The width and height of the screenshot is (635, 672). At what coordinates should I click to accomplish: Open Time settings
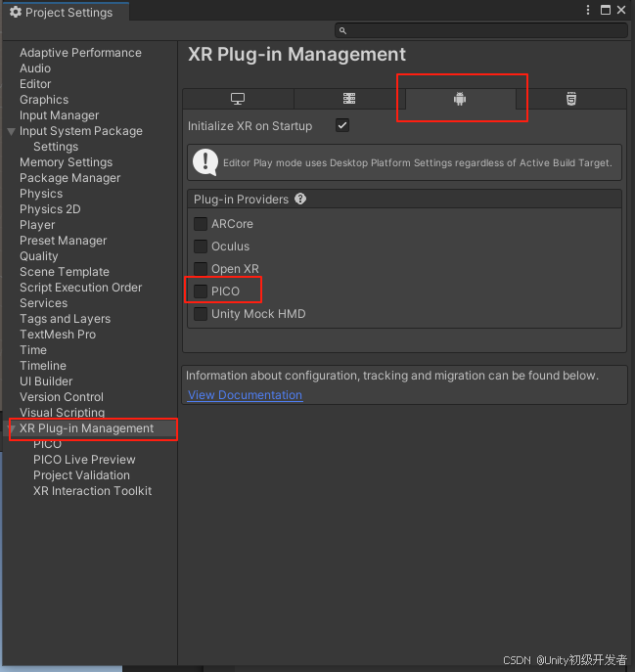pos(33,350)
